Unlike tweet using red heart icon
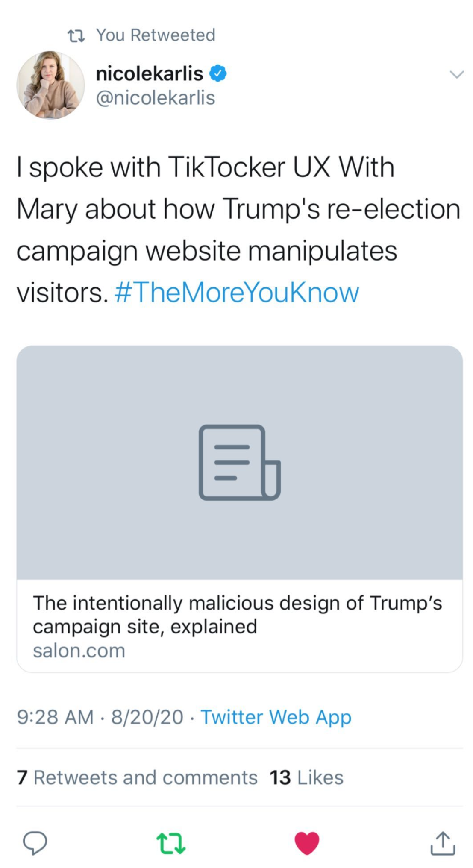The height and width of the screenshot is (868, 473). coord(307,842)
